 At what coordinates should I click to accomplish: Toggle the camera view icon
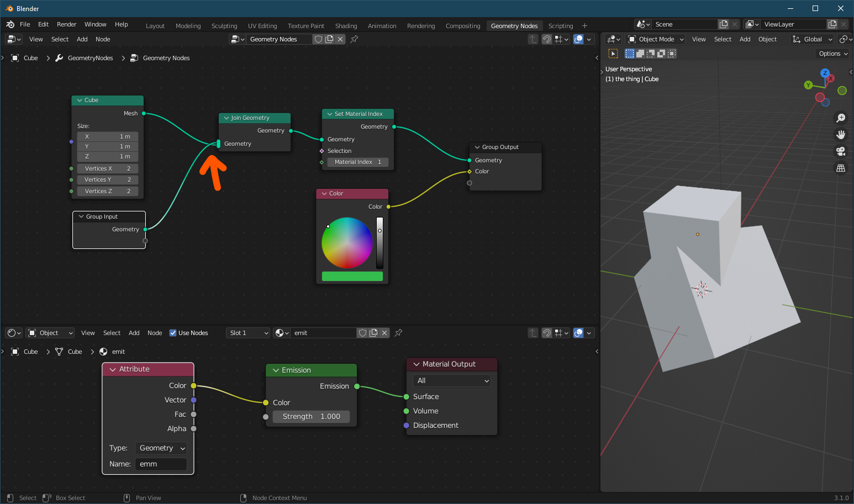coord(841,151)
